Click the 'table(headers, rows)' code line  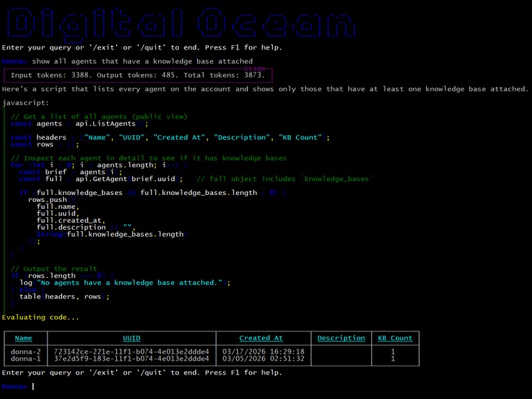point(64,297)
